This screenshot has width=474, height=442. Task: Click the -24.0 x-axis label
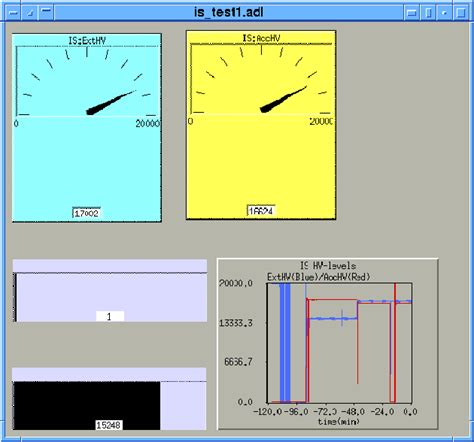coord(382,412)
